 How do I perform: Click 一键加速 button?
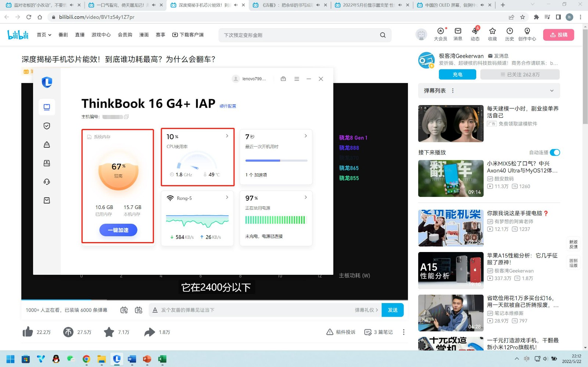coord(118,230)
